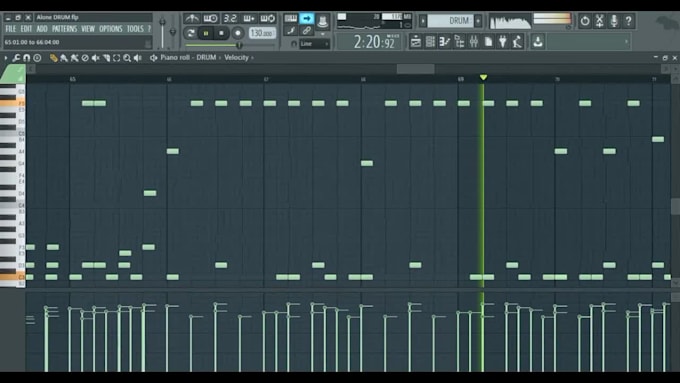Viewport: 680px width, 383px height.
Task: Open the Stamp chord tool
Action: 37,58
